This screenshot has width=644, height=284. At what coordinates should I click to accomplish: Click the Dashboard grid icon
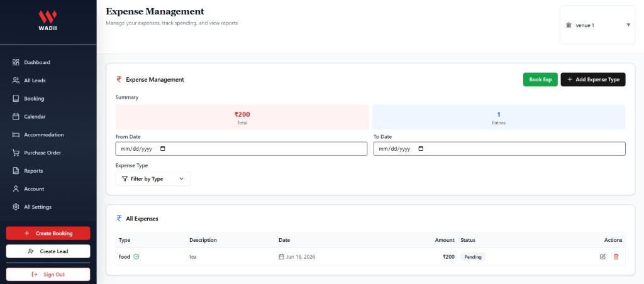click(x=16, y=62)
